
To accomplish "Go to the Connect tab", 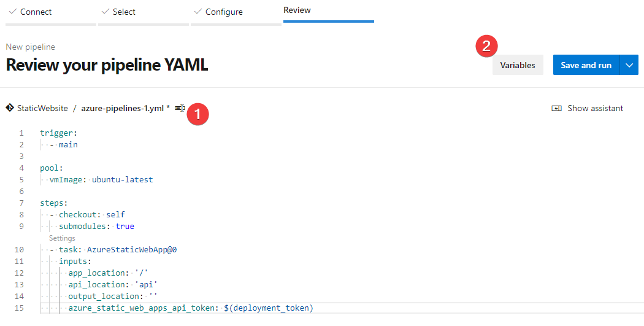I will click(x=36, y=12).
